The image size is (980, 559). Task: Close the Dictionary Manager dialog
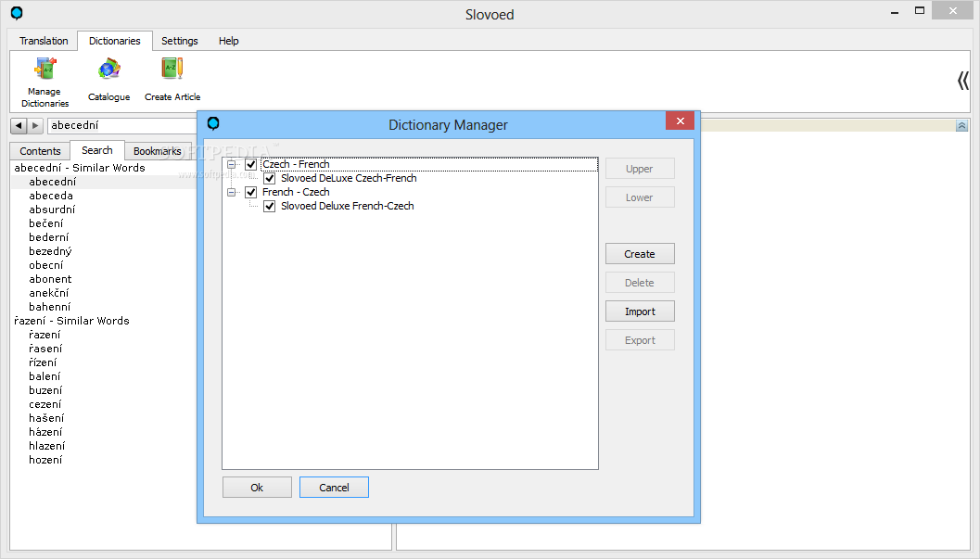(680, 121)
